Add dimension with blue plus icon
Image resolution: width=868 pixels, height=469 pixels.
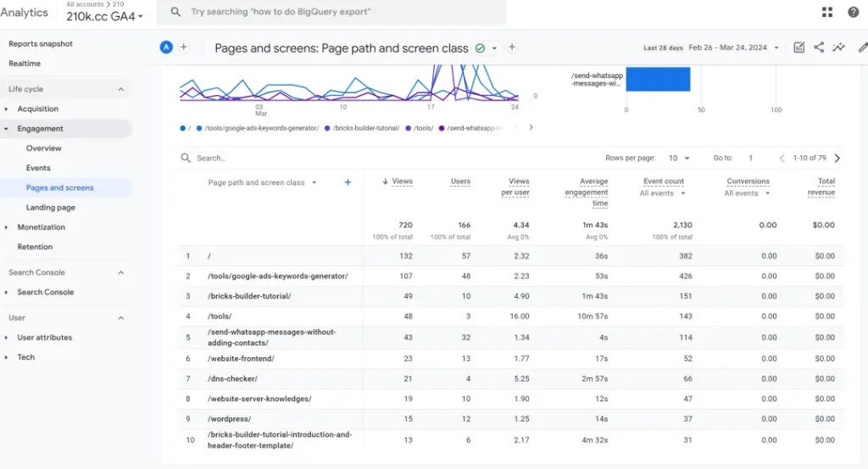[x=348, y=182]
